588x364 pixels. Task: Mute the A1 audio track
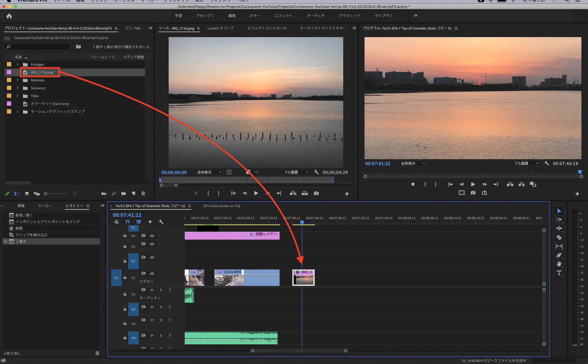click(152, 290)
